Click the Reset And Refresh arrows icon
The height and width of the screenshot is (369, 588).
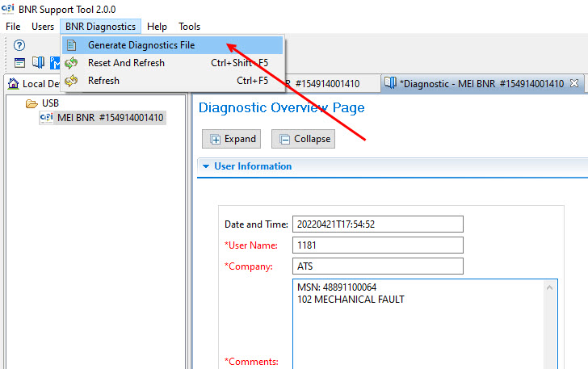pos(72,63)
